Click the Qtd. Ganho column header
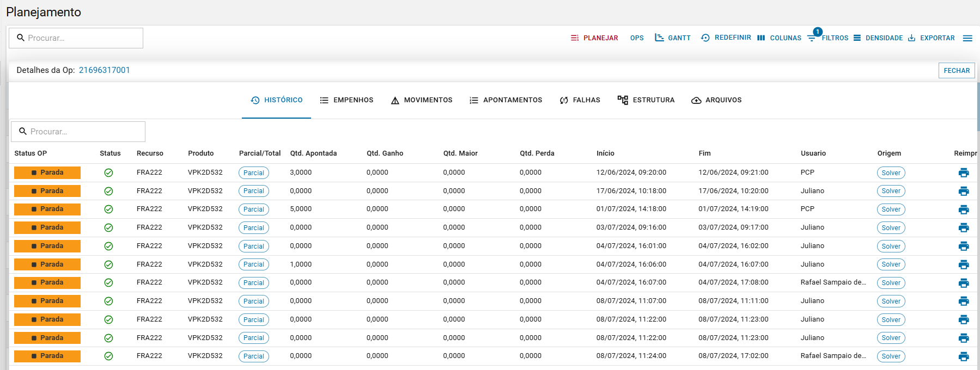This screenshot has height=370, width=980. click(x=385, y=153)
